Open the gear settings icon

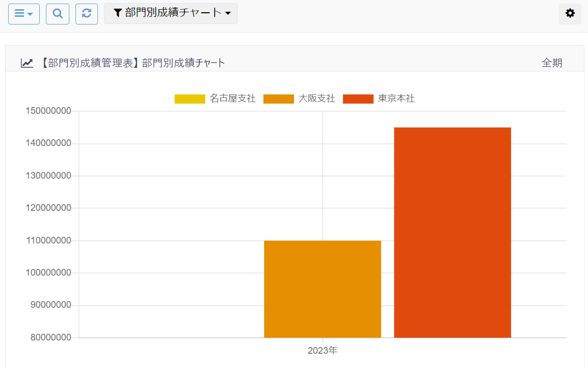coord(570,14)
